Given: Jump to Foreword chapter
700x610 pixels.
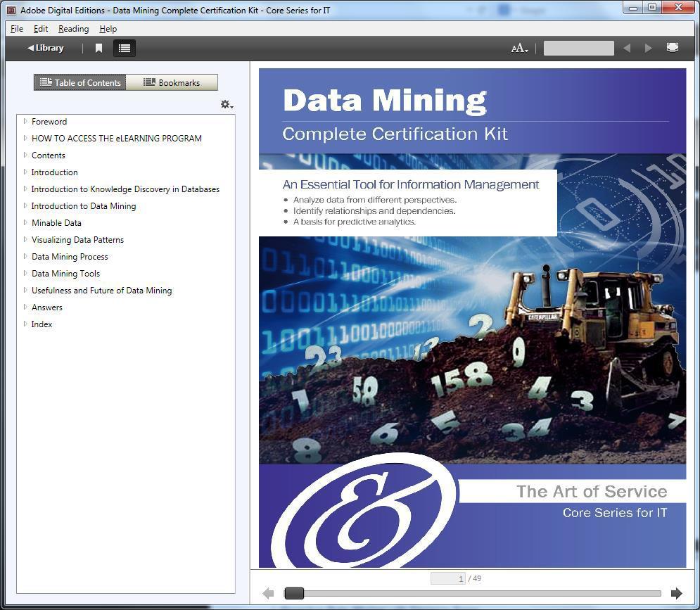Looking at the screenshot, I should tap(49, 122).
